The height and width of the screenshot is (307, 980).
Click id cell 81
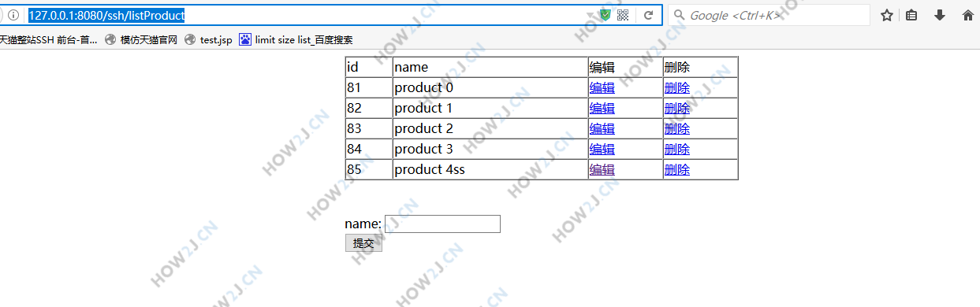click(x=369, y=87)
